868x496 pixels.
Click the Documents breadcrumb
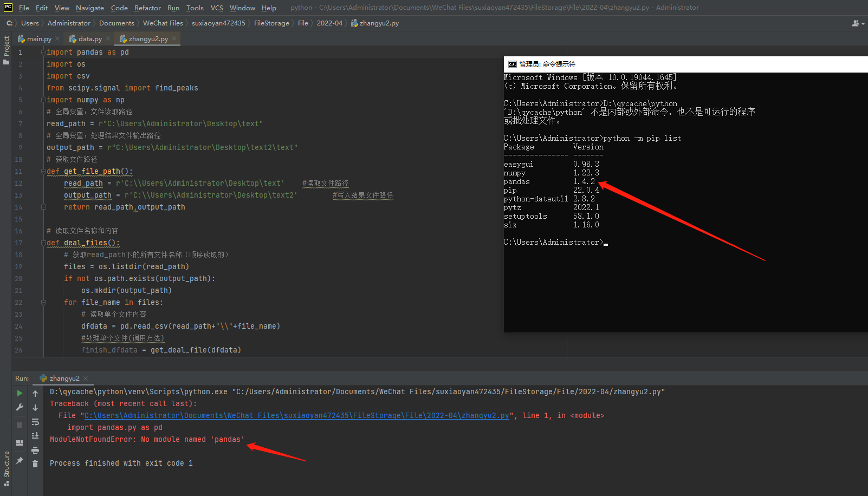[116, 23]
